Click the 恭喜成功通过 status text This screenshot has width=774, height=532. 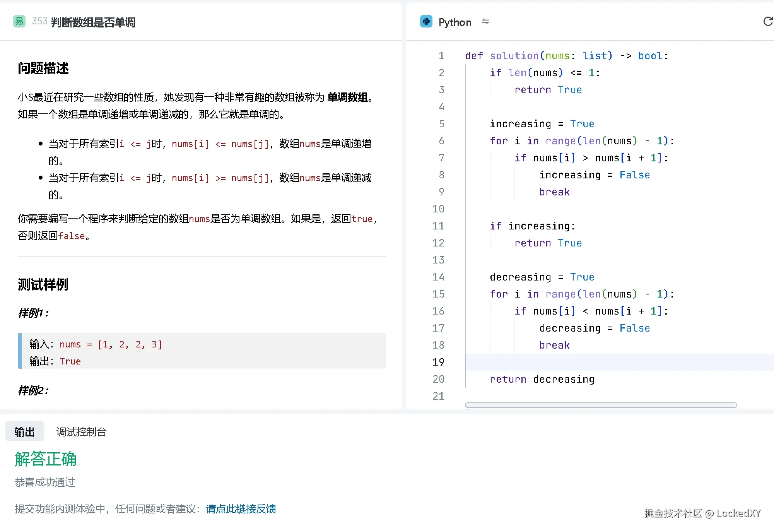[45, 482]
